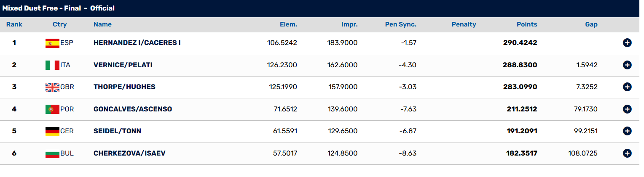This screenshot has height=177, width=644.
Task: Click the Pen Sync. column header
Action: coord(401,24)
